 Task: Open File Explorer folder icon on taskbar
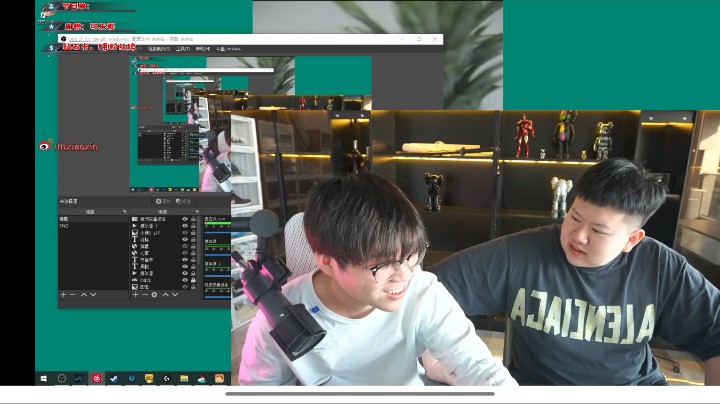point(184,379)
